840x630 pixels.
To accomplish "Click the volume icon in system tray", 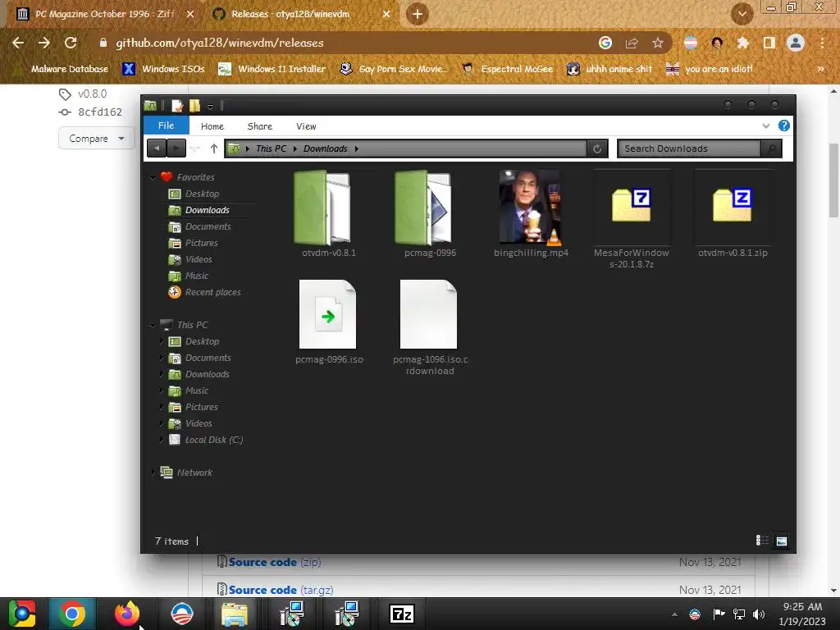I will 759,614.
